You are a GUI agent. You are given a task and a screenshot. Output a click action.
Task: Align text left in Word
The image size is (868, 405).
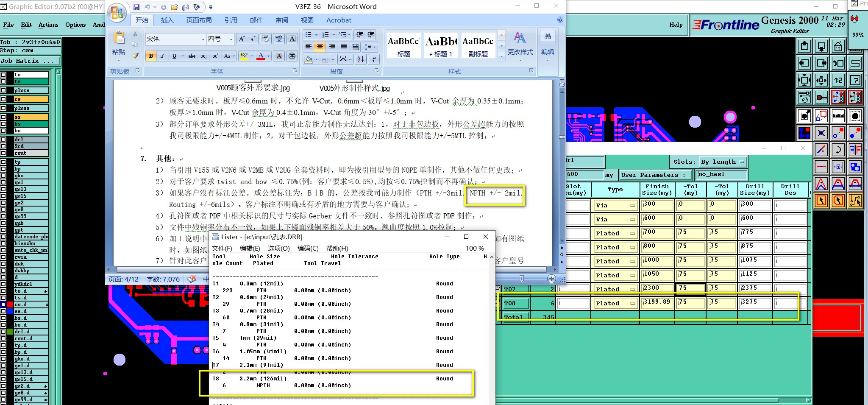click(x=309, y=47)
